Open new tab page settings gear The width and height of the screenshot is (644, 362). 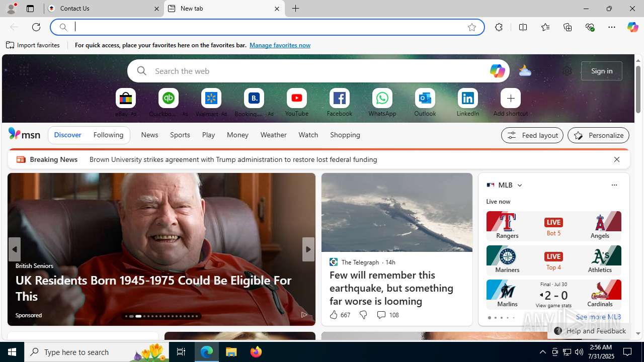click(567, 71)
